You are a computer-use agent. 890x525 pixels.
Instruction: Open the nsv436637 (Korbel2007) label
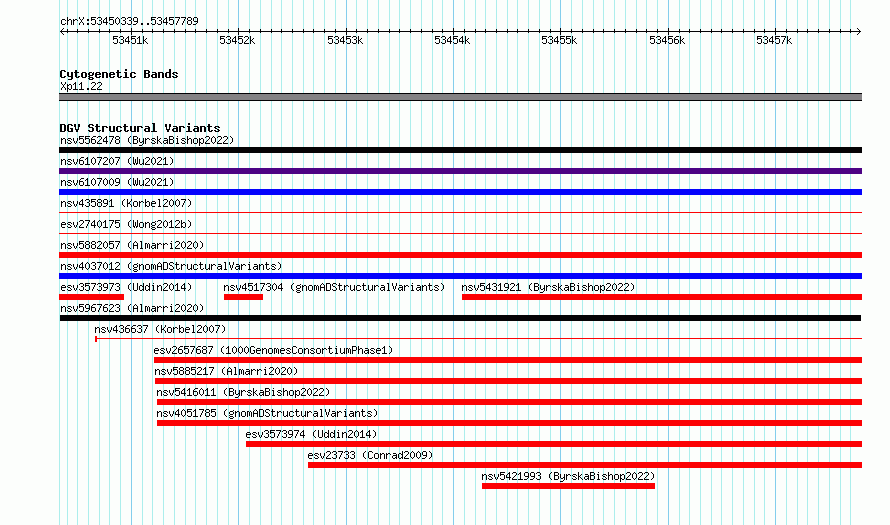(x=160, y=329)
